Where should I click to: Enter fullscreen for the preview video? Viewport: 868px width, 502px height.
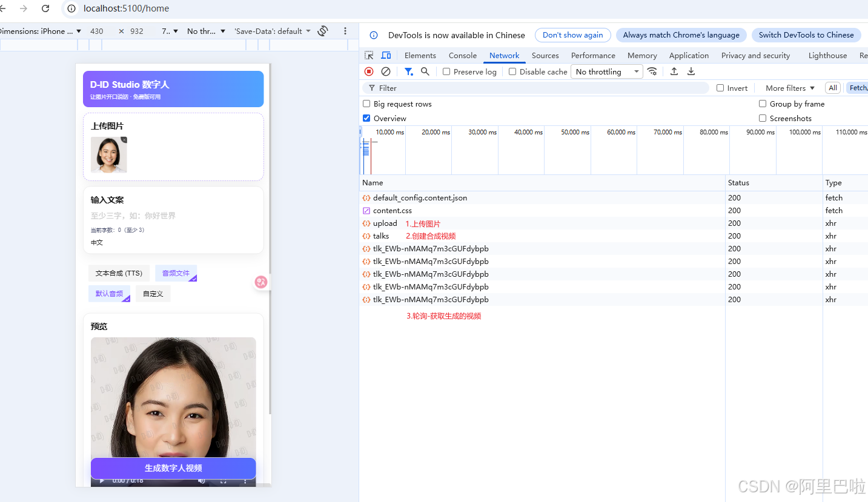224,481
